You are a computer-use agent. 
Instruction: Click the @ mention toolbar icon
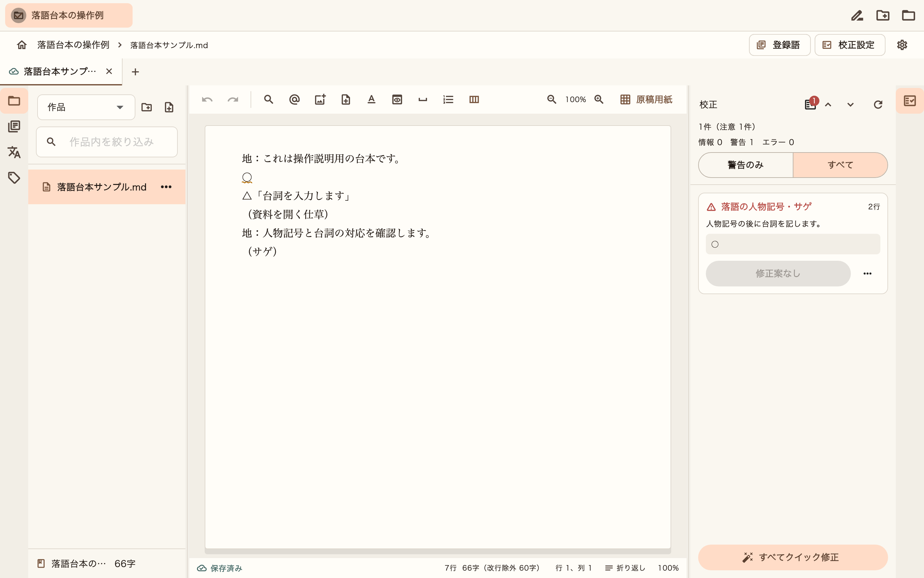tap(294, 100)
